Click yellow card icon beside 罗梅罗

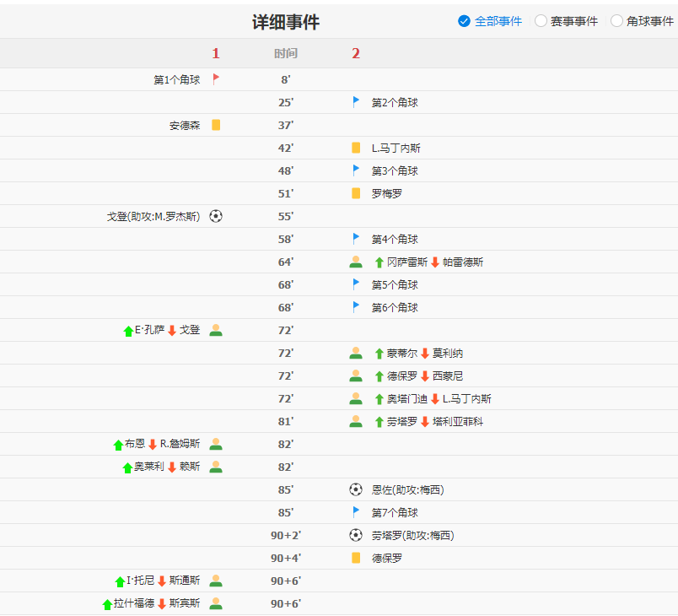[356, 193]
